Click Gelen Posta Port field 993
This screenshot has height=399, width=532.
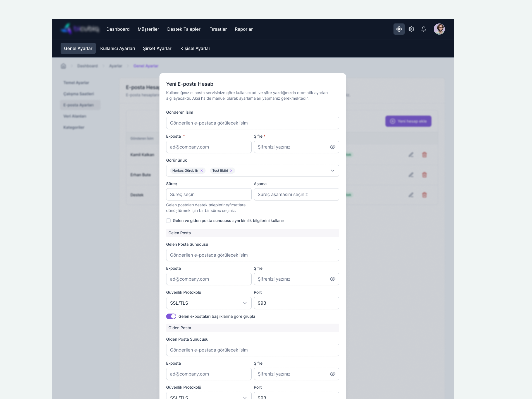pyautogui.click(x=297, y=303)
